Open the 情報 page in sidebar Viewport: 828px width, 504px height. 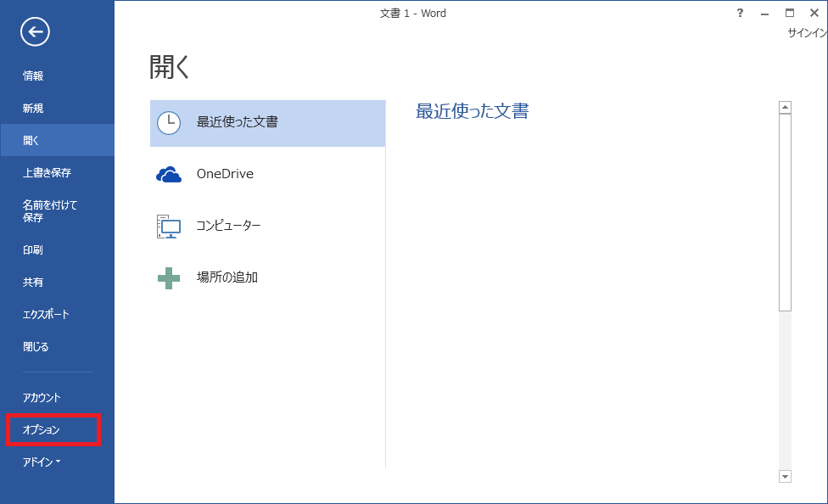[33, 76]
